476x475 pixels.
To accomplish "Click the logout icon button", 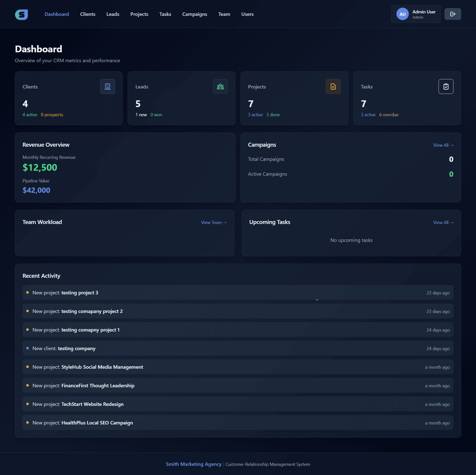I will pyautogui.click(x=452, y=14).
